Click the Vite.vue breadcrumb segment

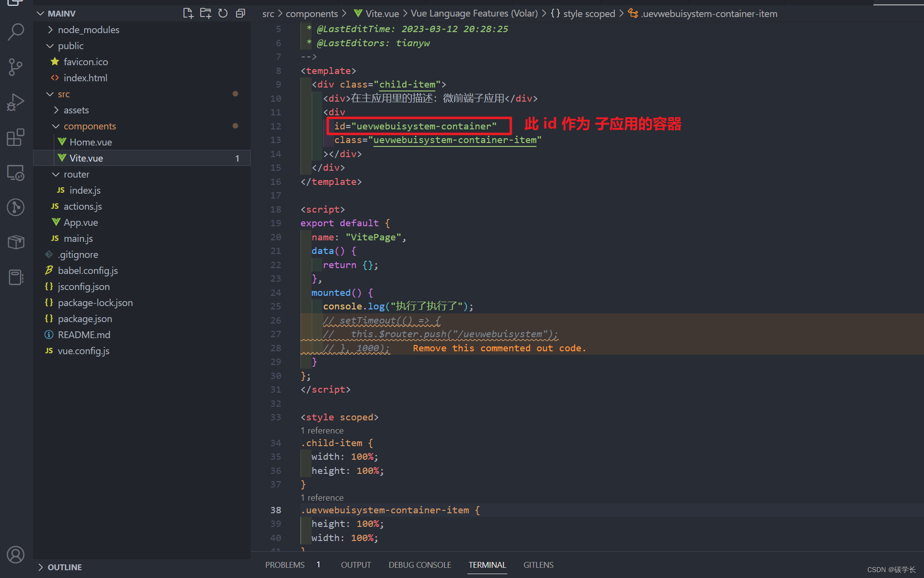(x=376, y=14)
